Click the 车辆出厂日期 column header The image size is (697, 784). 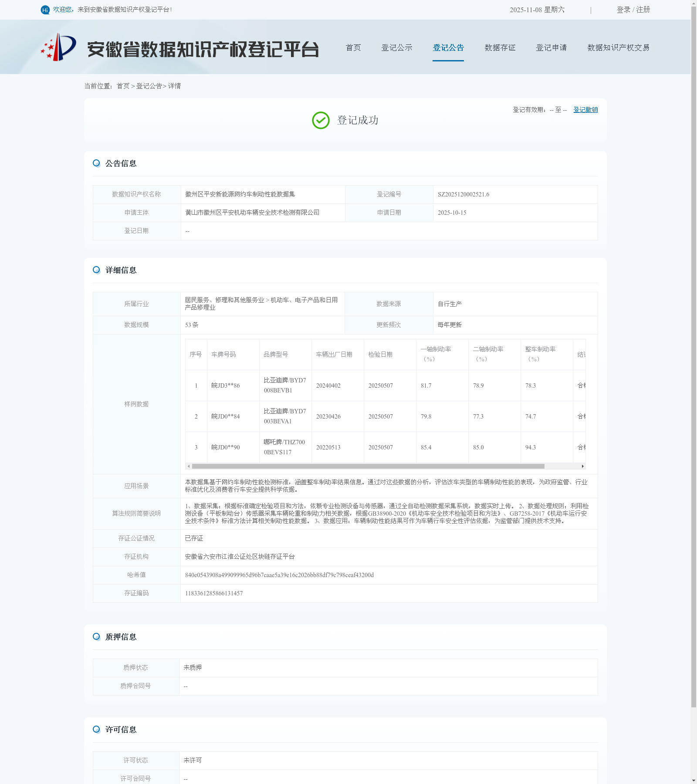(x=334, y=355)
